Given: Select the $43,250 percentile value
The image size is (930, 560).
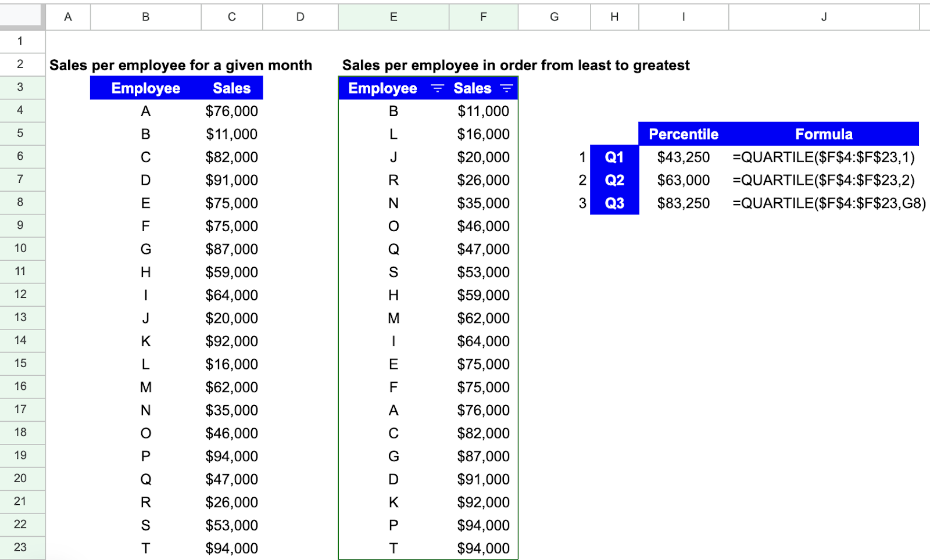Looking at the screenshot, I should click(x=684, y=157).
